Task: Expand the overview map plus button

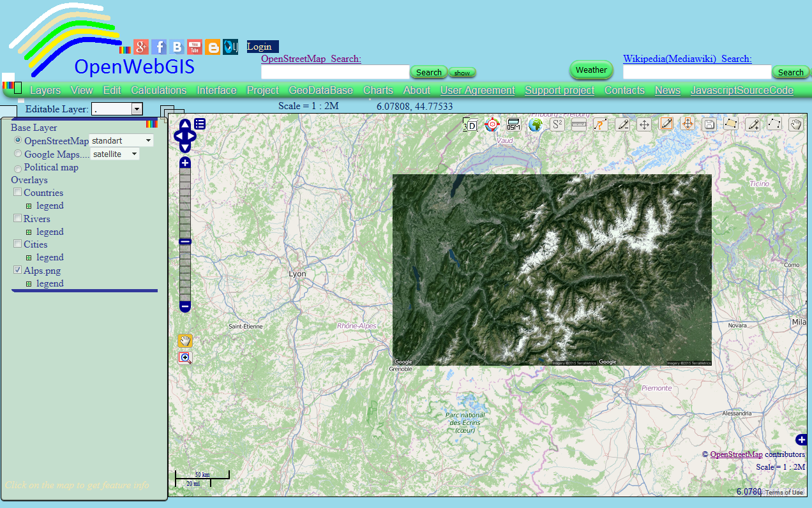Action: tap(802, 440)
